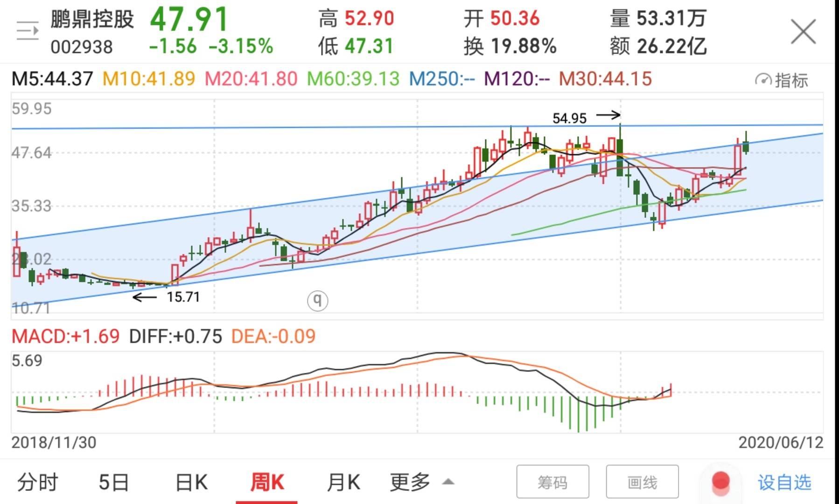Screen dimensions: 839x504
Task: Tap the latest weekly candlestick
Action: tap(746, 143)
